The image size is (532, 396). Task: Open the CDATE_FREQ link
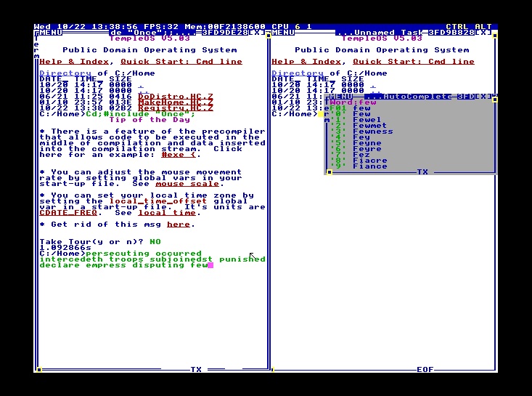(x=68, y=213)
